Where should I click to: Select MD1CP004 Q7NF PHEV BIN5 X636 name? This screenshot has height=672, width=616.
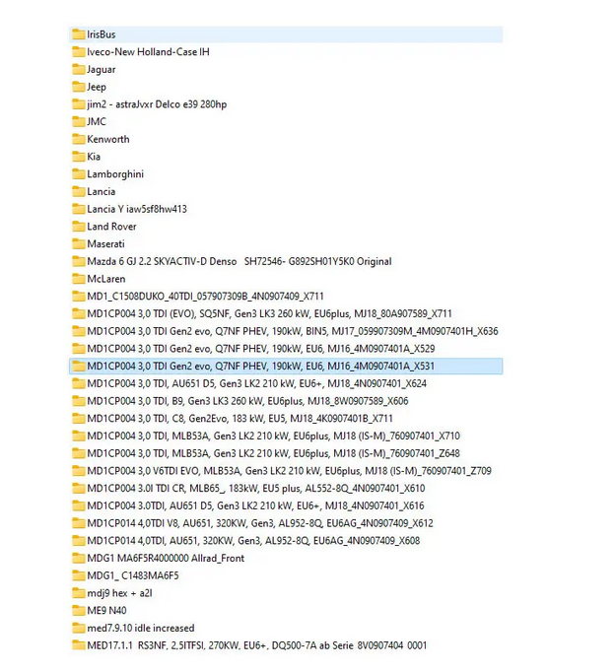point(293,331)
